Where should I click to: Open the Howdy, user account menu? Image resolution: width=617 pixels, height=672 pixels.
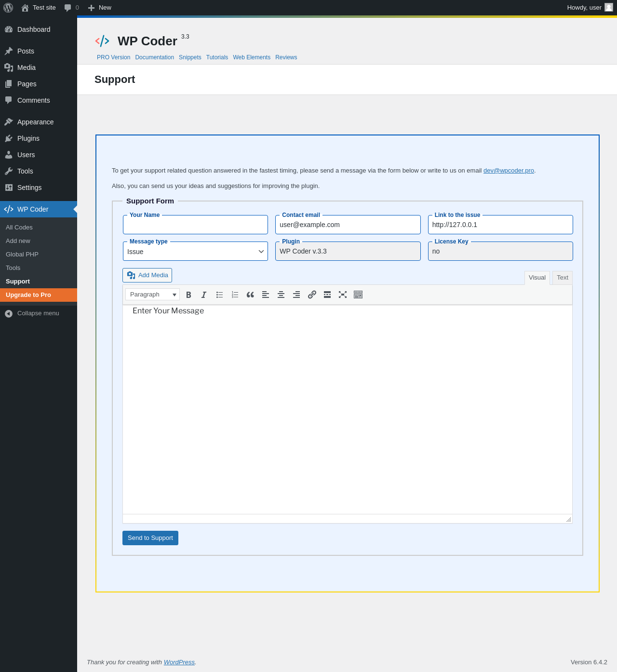coord(590,8)
